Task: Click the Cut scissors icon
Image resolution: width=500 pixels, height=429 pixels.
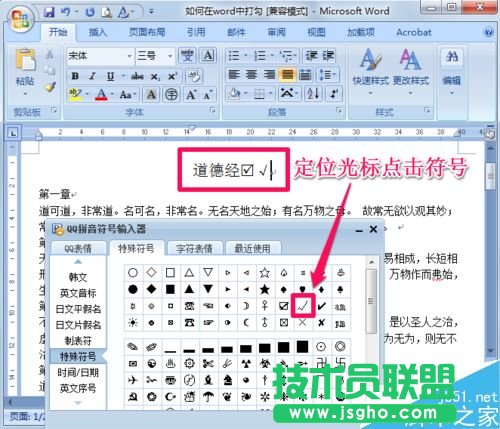Action: pyautogui.click(x=50, y=54)
